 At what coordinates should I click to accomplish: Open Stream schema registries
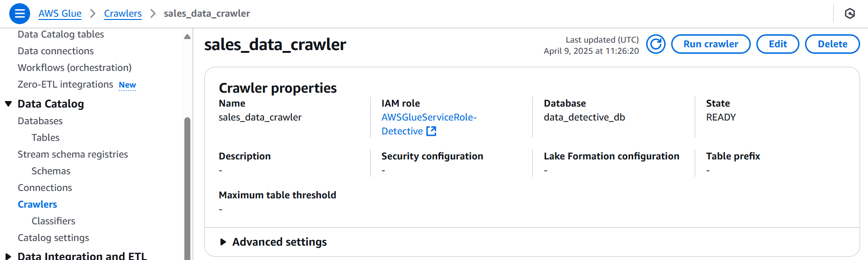click(x=73, y=154)
